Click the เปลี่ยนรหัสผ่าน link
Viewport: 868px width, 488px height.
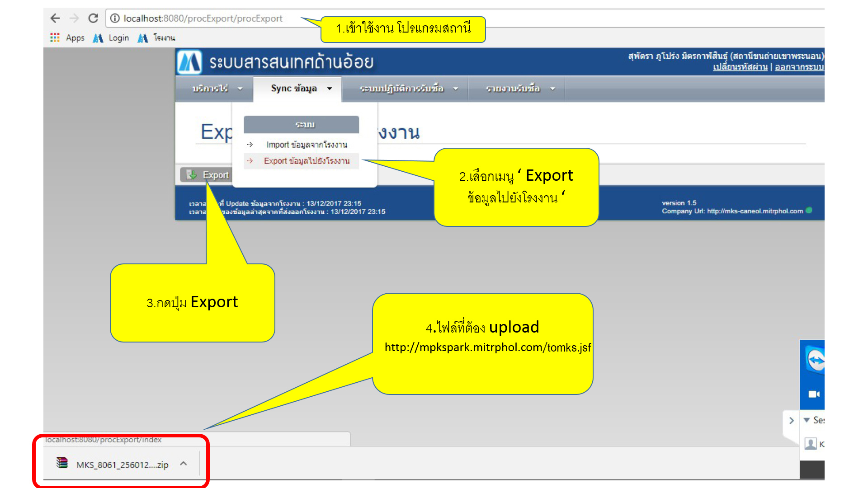tap(740, 67)
